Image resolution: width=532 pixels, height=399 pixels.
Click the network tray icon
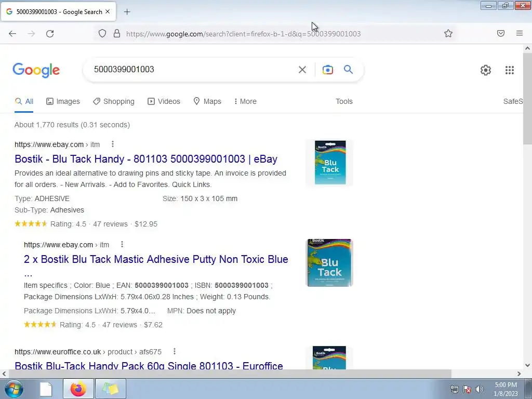click(x=454, y=389)
